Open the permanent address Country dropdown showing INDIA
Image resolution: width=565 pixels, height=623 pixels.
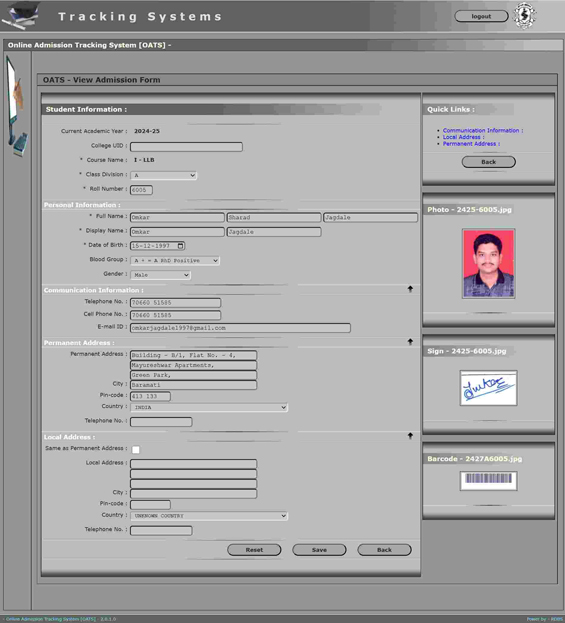[209, 407]
